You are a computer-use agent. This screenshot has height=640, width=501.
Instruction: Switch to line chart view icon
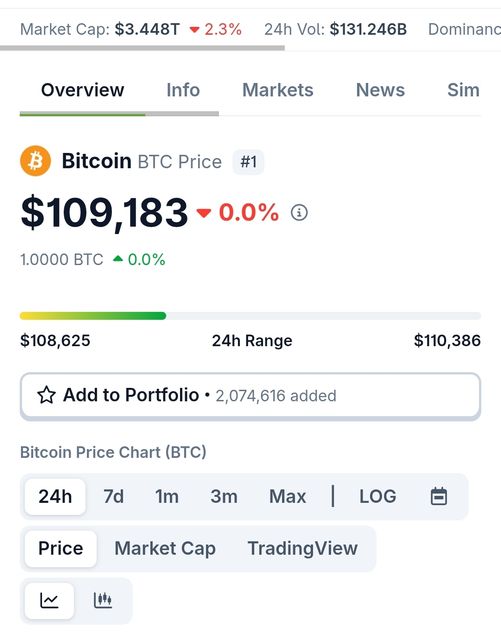[49, 600]
